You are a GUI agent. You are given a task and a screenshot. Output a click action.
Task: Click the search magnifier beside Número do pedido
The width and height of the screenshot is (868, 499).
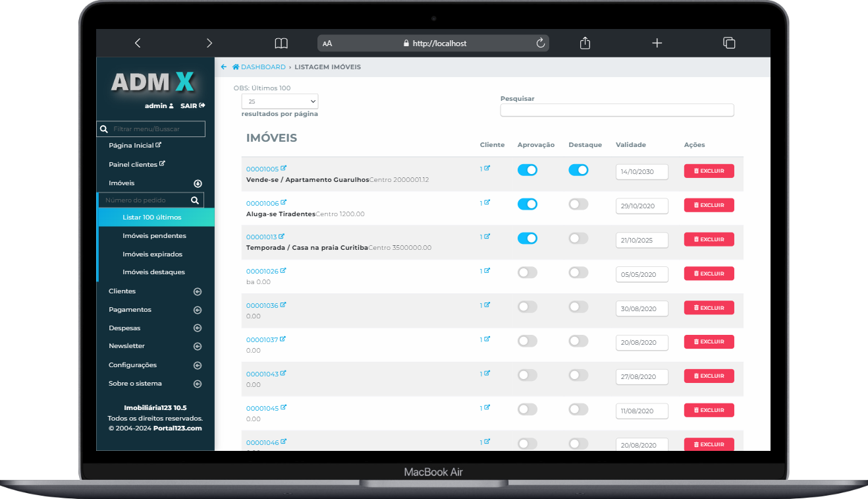coord(195,200)
